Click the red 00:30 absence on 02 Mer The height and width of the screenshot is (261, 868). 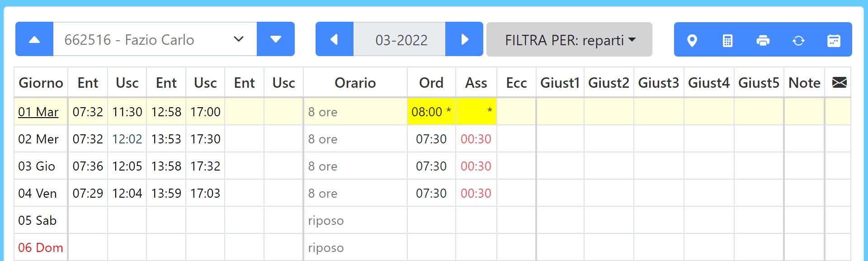point(476,139)
